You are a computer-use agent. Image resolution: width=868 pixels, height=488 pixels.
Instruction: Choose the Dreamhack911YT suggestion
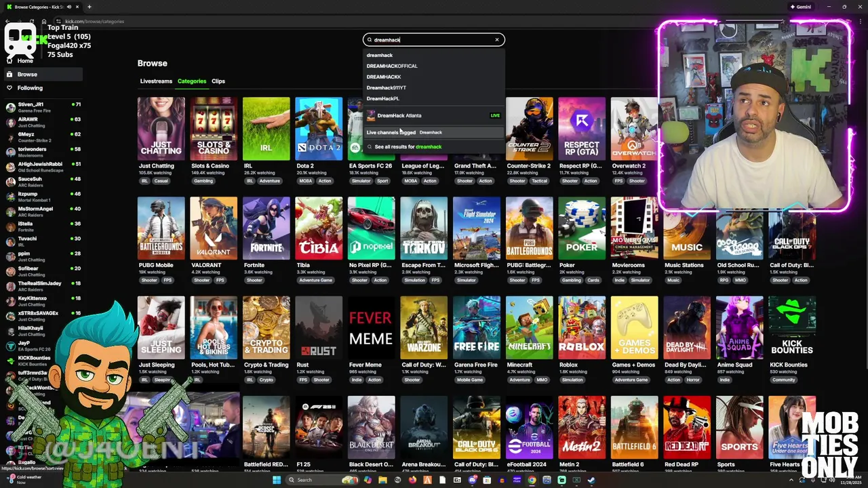pos(434,87)
